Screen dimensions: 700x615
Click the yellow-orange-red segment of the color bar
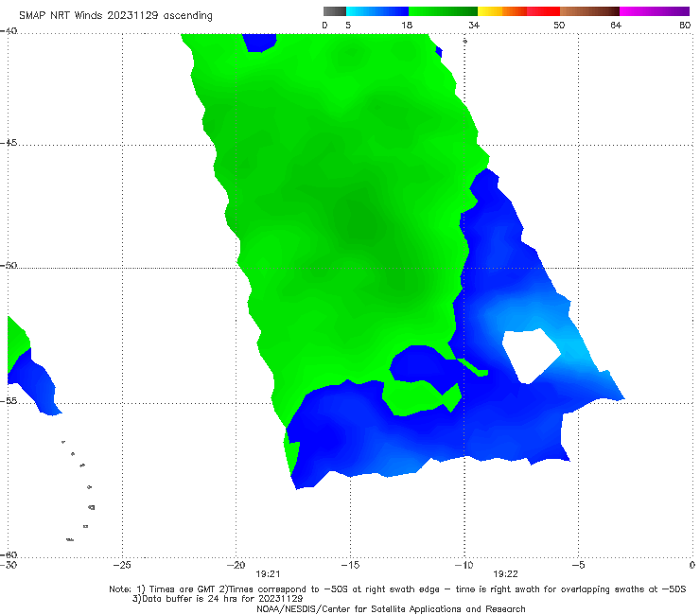pos(518,11)
